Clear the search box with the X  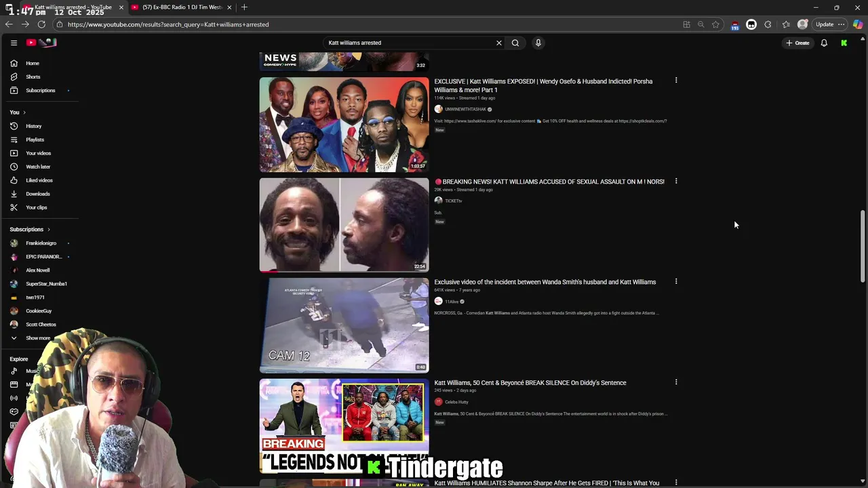(x=499, y=43)
